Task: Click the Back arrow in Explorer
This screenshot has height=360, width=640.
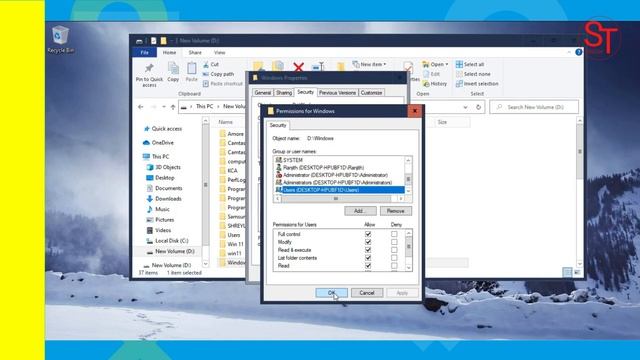Action: point(141,107)
